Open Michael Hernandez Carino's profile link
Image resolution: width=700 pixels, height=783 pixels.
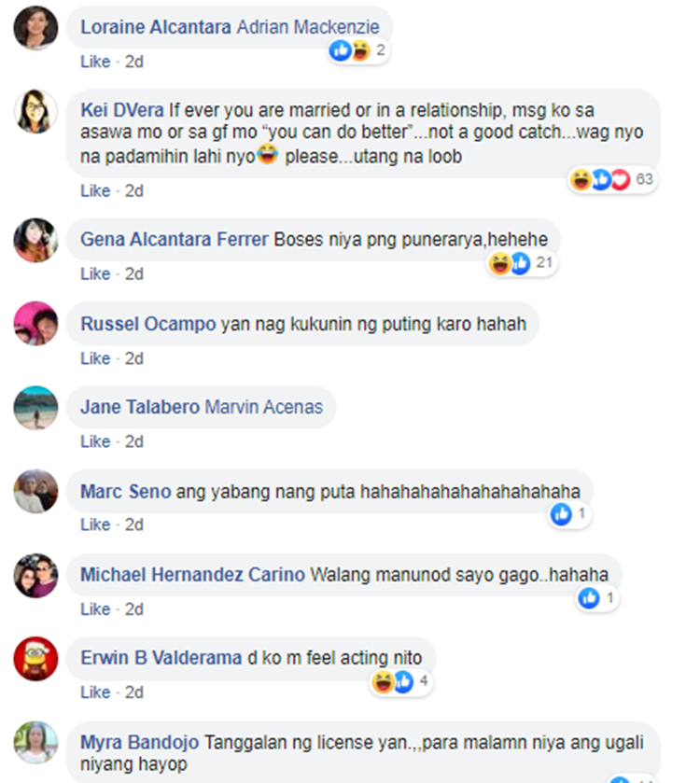(192, 575)
